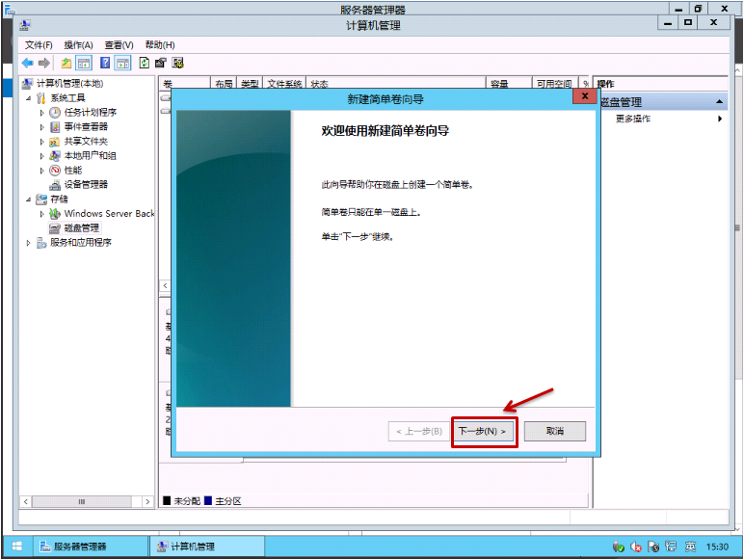Select 设备管理器 in the console tree
Viewport: 744px width, 560px height.
click(85, 184)
